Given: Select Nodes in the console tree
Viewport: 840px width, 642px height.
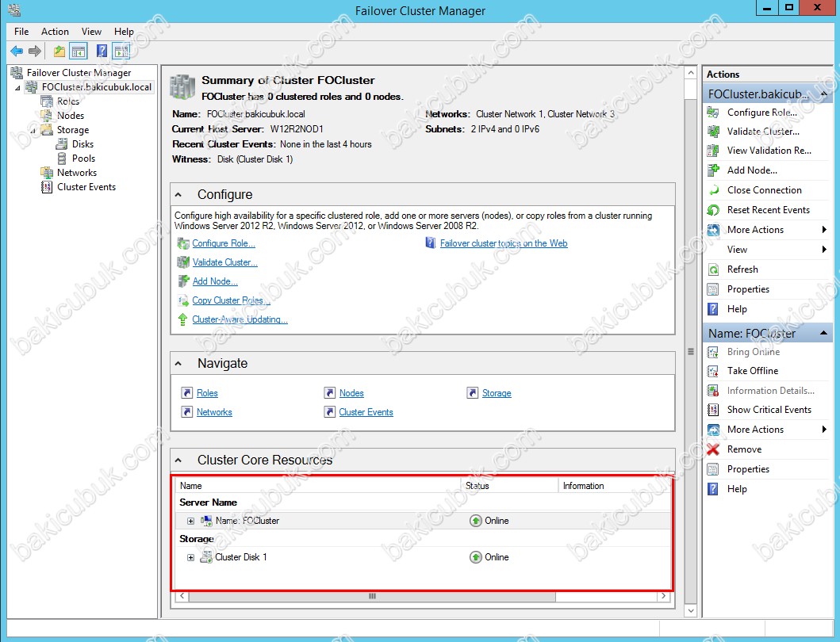Looking at the screenshot, I should coord(71,116).
